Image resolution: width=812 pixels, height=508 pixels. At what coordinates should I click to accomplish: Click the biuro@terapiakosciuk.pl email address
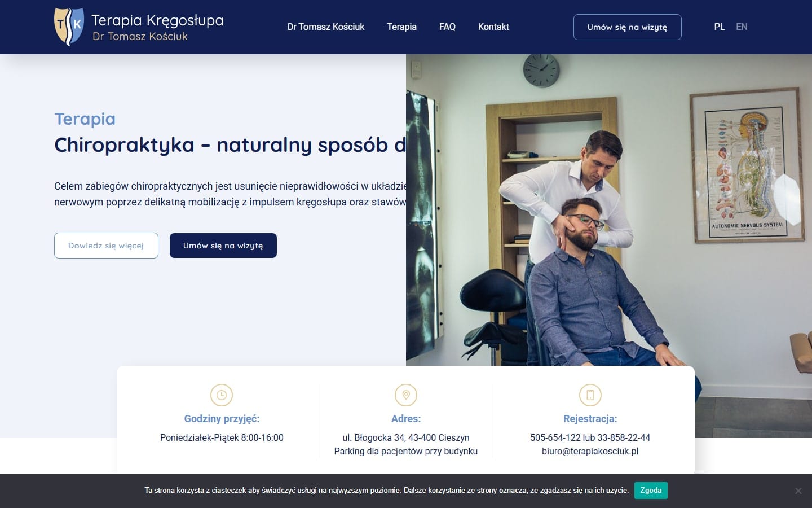pyautogui.click(x=590, y=451)
